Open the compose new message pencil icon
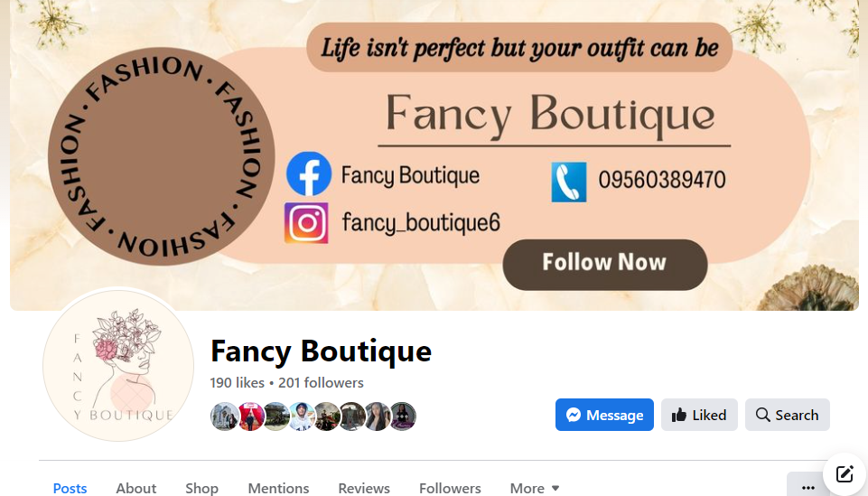 pos(845,473)
